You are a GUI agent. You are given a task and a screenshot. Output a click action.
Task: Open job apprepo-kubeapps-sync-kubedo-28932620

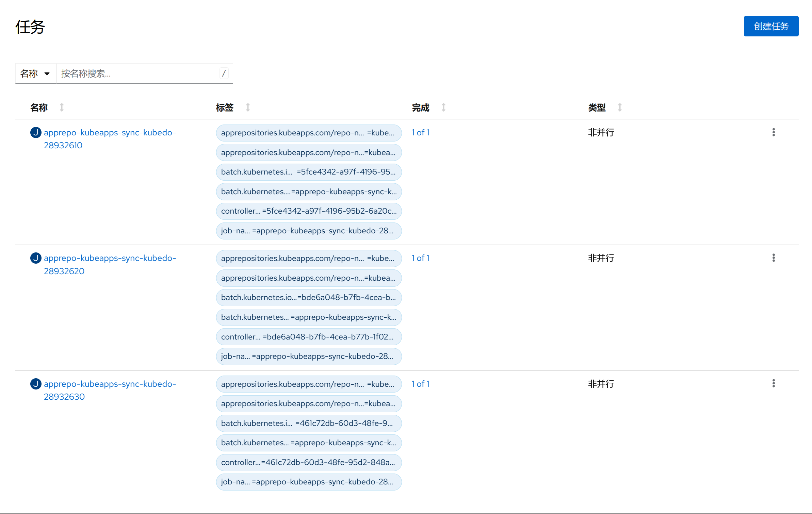[110, 258]
